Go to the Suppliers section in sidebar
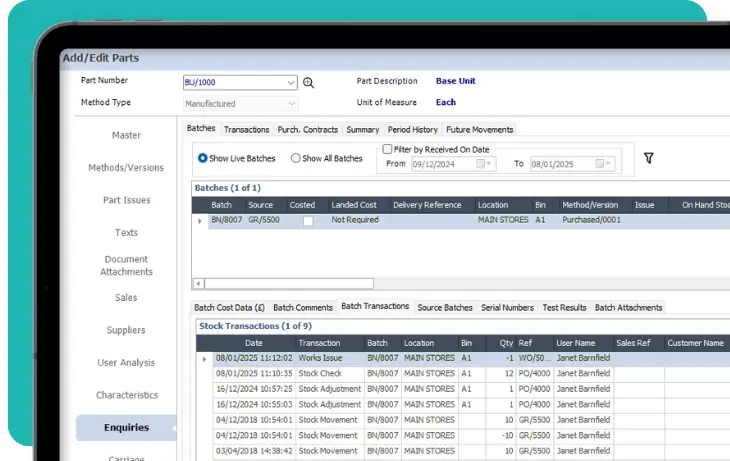This screenshot has width=730, height=461. coord(126,330)
